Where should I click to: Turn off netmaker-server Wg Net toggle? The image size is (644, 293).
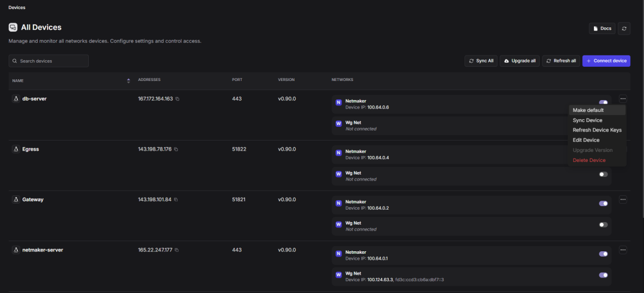[x=603, y=275]
